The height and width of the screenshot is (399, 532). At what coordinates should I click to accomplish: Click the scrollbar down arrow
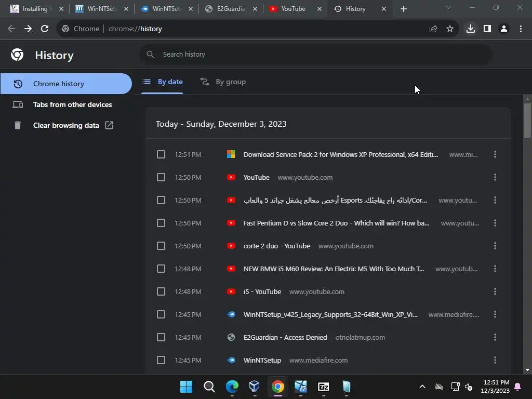(527, 370)
